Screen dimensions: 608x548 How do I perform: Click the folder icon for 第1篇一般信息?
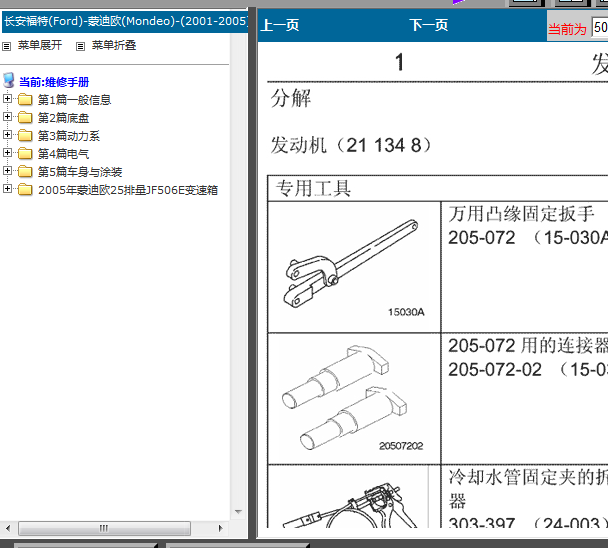click(x=25, y=100)
